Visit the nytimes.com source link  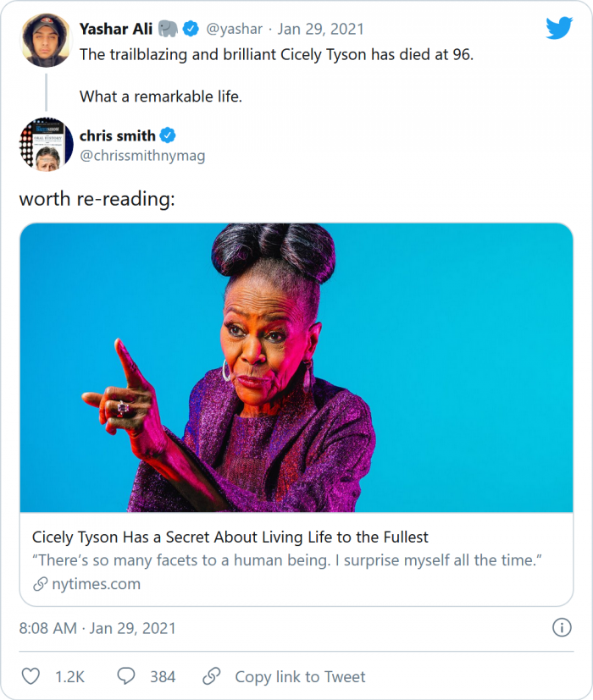coord(96,584)
